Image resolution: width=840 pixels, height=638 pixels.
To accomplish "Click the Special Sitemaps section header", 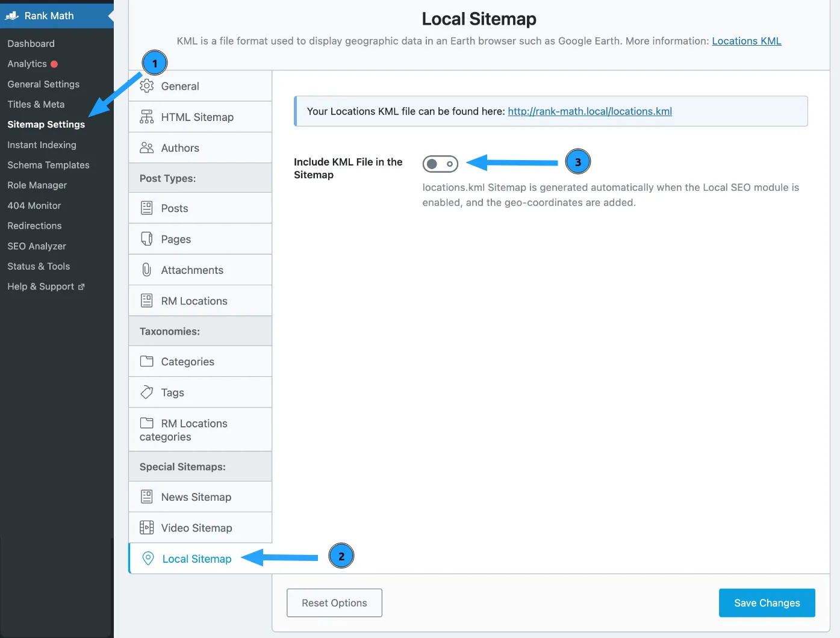I will point(200,466).
